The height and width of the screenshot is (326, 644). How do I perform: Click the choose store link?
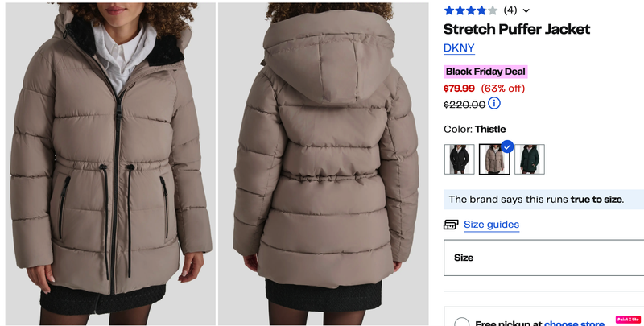tap(574, 324)
